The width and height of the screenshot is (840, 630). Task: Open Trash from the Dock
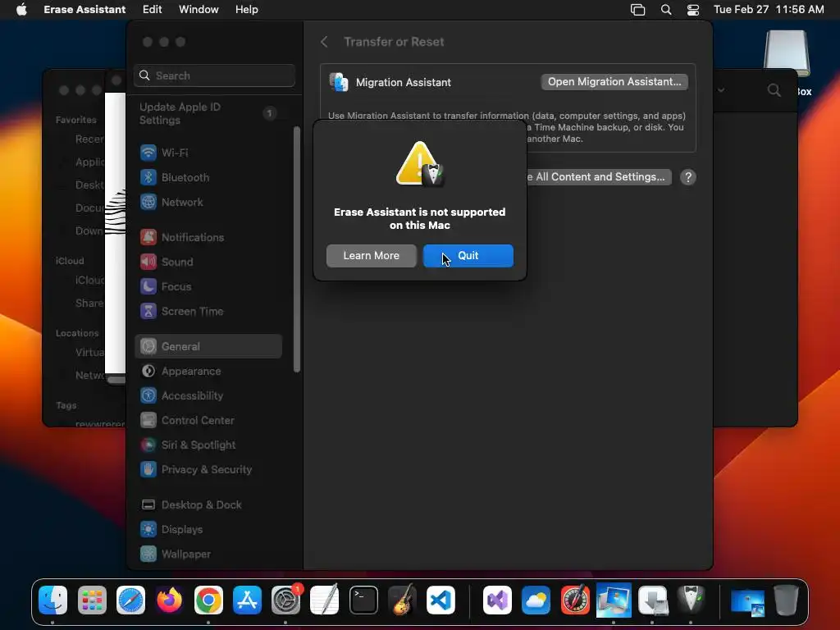tap(786, 600)
